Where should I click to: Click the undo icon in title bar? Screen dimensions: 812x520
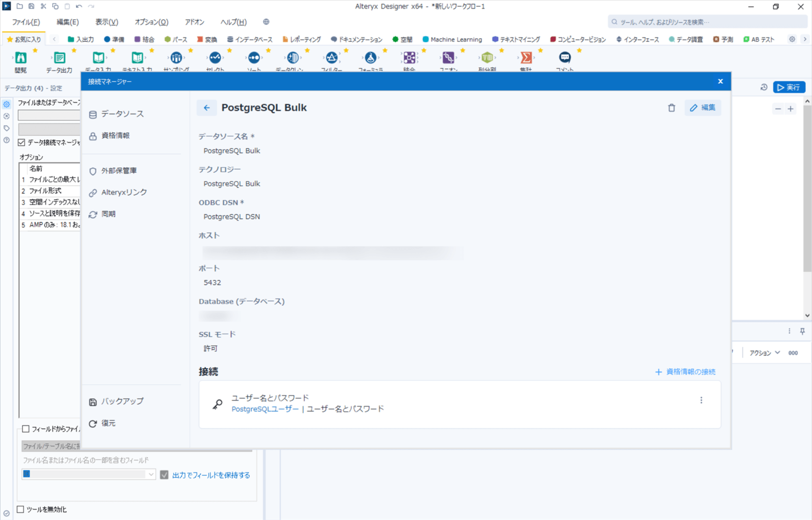pos(79,6)
